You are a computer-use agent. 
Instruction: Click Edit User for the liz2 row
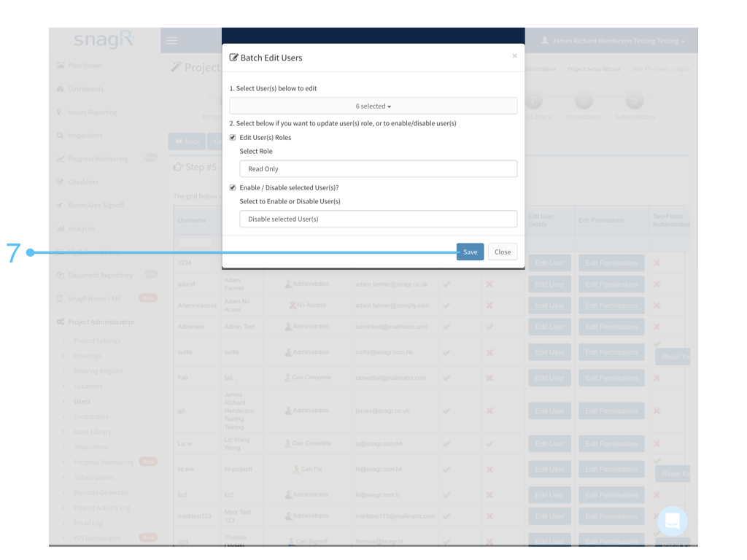point(549,495)
